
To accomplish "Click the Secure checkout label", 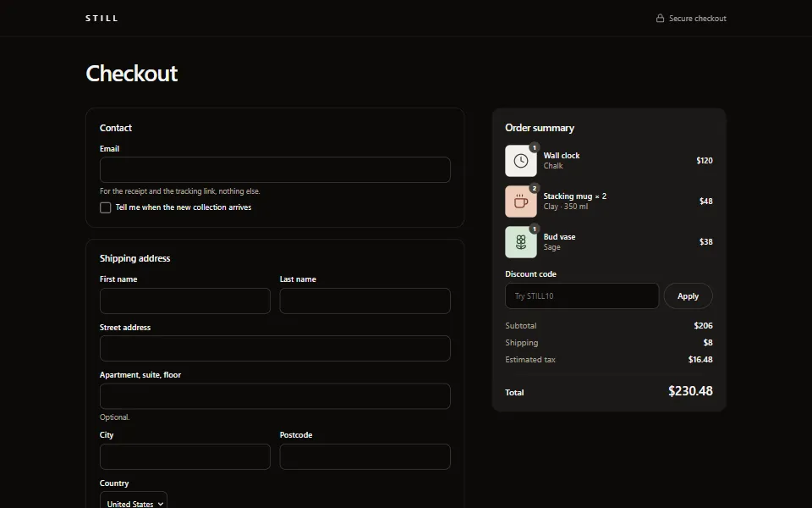I will (698, 18).
